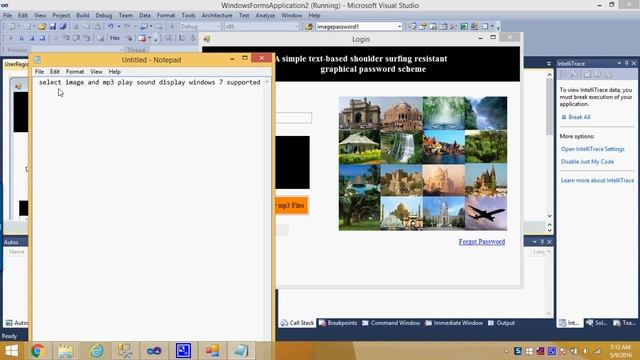The width and height of the screenshot is (640, 360).
Task: Open the IntelliTrace panel window position dropdown
Action: [619, 63]
